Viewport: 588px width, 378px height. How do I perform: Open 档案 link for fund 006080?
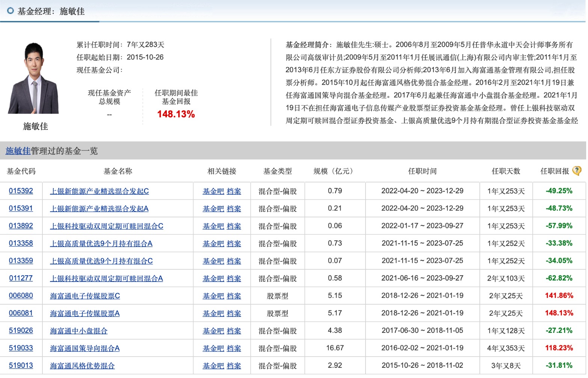click(234, 296)
